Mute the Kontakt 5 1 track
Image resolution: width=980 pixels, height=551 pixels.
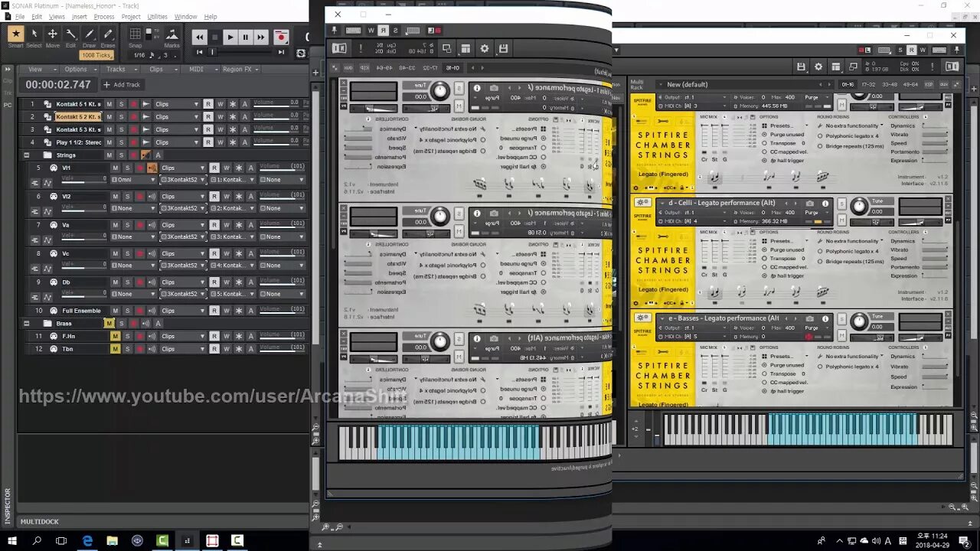pos(109,104)
